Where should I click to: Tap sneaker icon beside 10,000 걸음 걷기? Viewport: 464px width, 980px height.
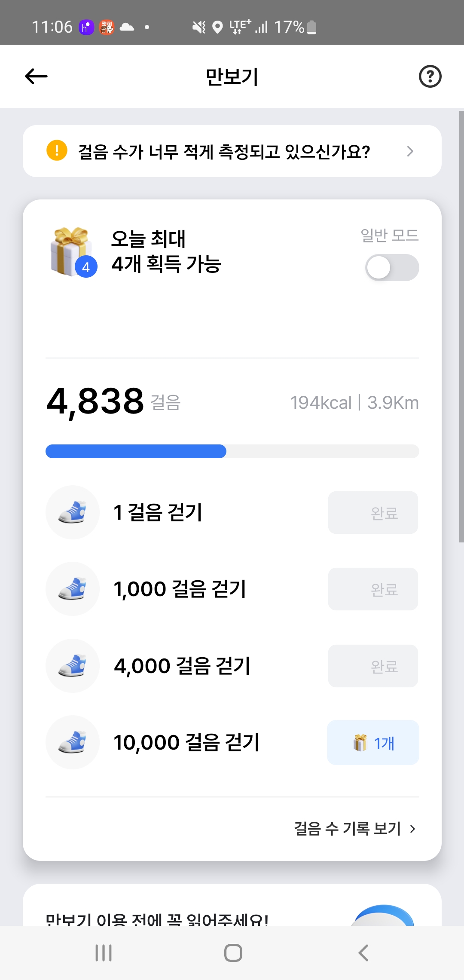72,742
